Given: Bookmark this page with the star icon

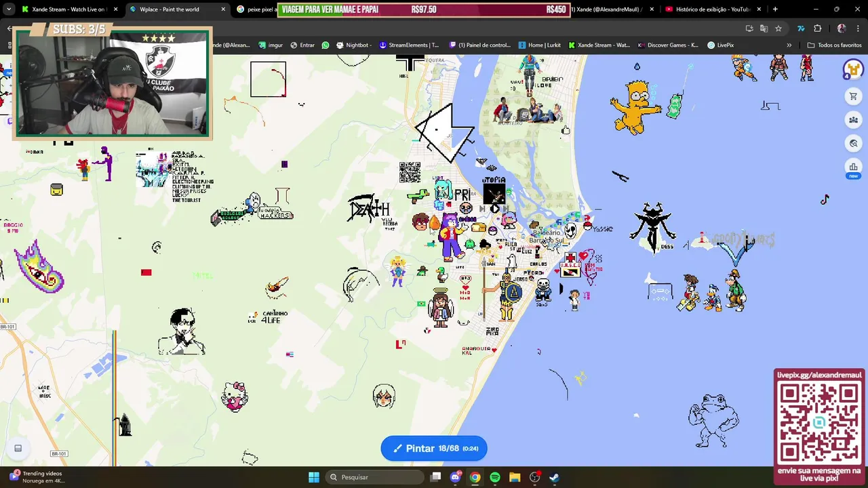Looking at the screenshot, I should click(778, 28).
